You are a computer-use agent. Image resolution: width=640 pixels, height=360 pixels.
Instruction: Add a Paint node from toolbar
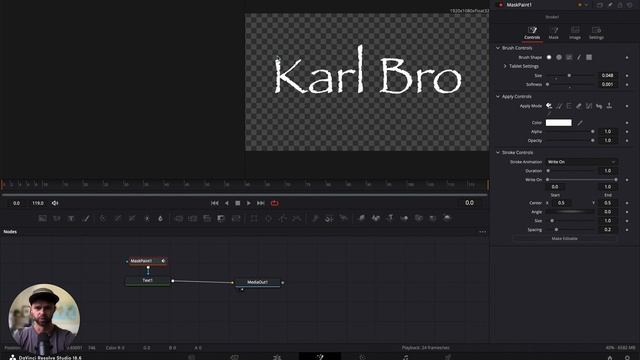[x=86, y=218]
